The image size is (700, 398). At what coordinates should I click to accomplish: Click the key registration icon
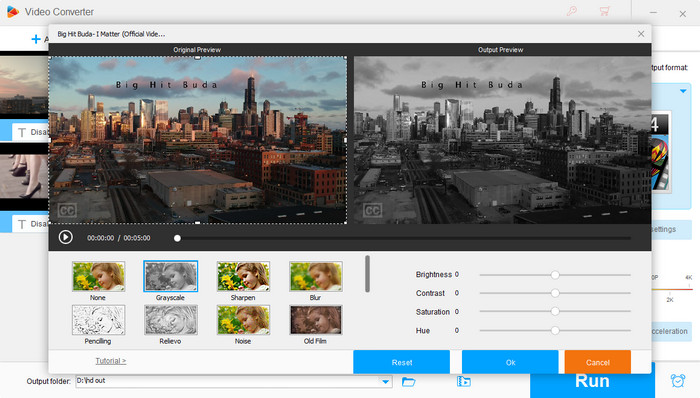(x=571, y=11)
